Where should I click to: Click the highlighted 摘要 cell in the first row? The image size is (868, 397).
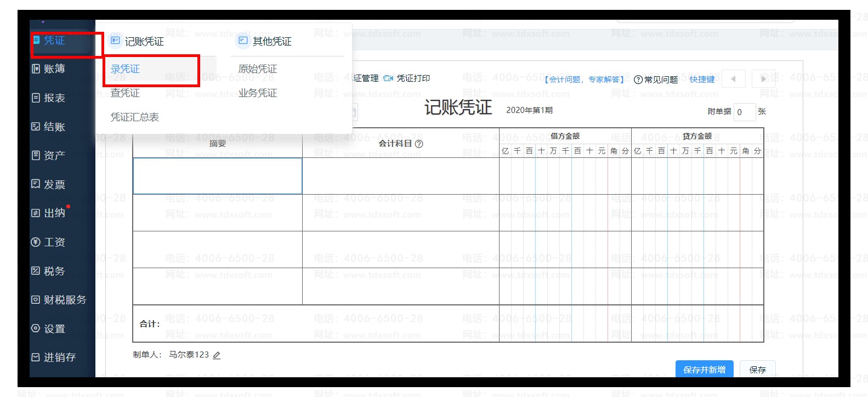(x=218, y=176)
